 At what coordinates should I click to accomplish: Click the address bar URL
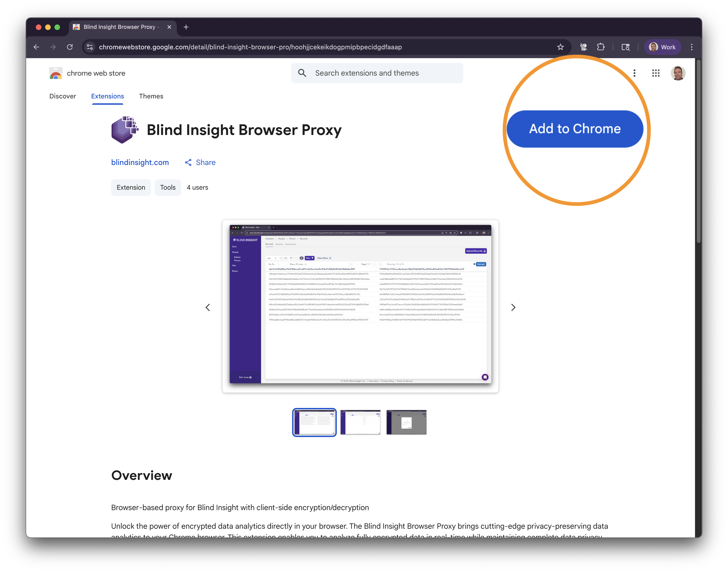(250, 47)
